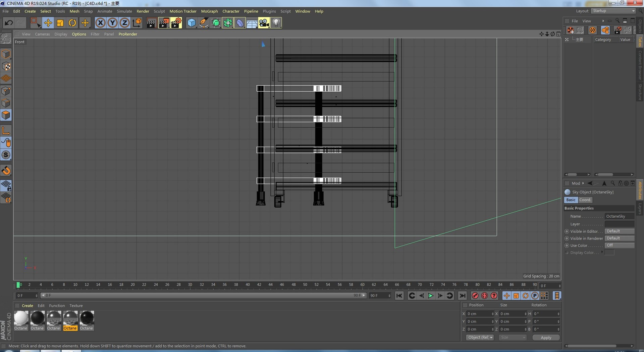The height and width of the screenshot is (352, 644).
Task: Click the Undo arrow icon
Action: [x=9, y=23]
